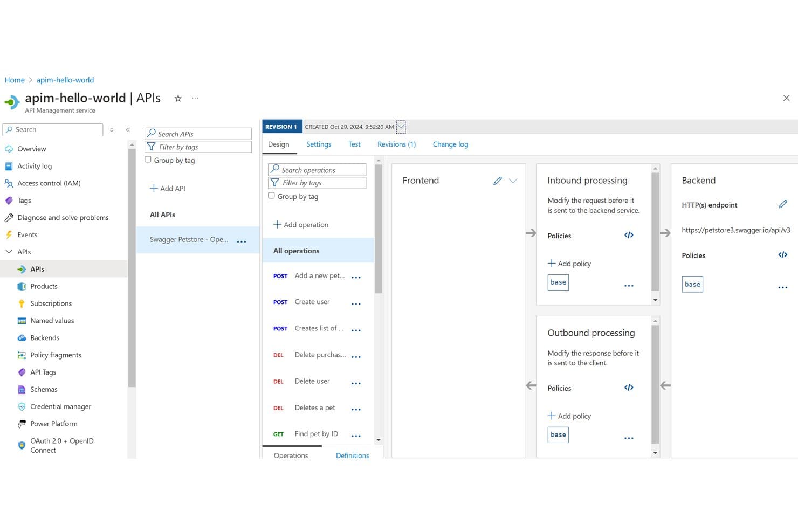Open Credential manager sidebar item
The image size is (798, 532).
[60, 407]
